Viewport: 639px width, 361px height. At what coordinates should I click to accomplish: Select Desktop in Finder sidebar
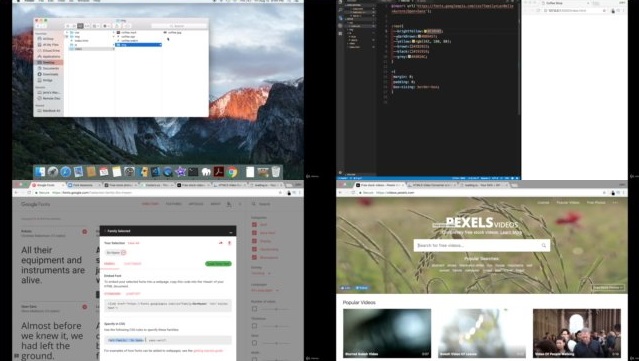(x=49, y=62)
